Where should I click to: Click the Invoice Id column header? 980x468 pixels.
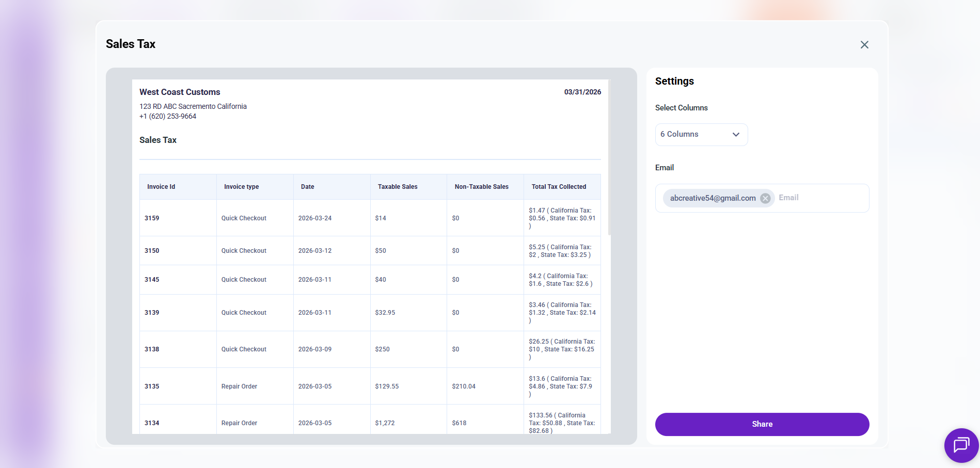[x=161, y=187]
